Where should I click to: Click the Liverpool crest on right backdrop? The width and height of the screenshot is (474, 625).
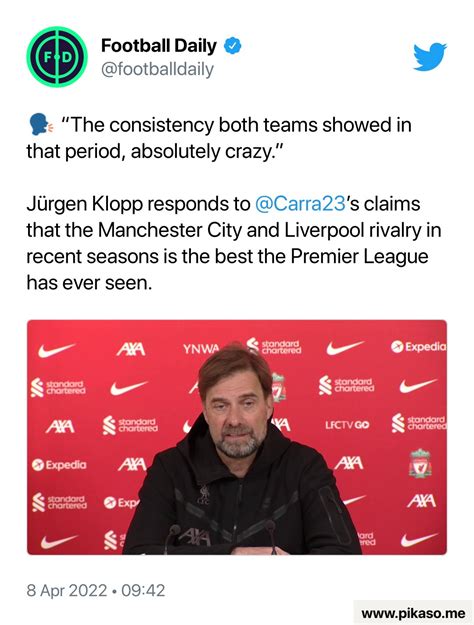[x=420, y=463]
